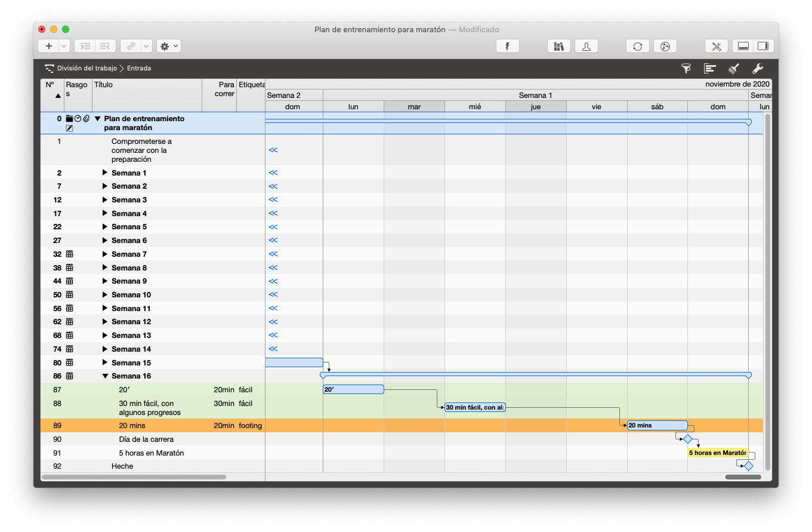This screenshot has height=532, width=812.
Task: Select the yellow 5 horas en Maratón bar
Action: (x=717, y=453)
